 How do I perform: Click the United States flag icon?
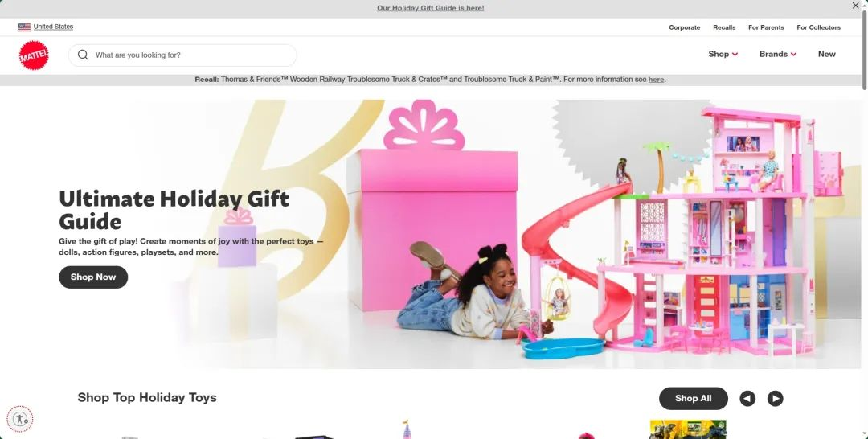point(24,27)
